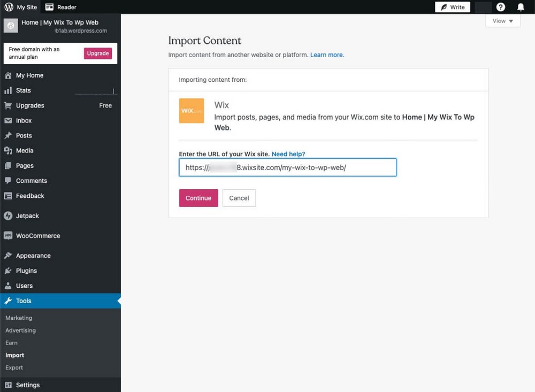Open the help question mark icon
This screenshot has width=535, height=392.
click(x=501, y=7)
